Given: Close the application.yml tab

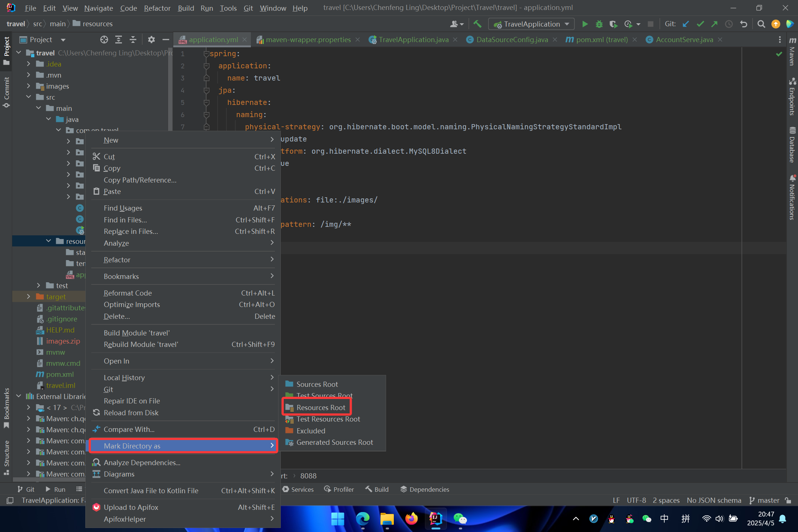Looking at the screenshot, I should tap(245, 40).
